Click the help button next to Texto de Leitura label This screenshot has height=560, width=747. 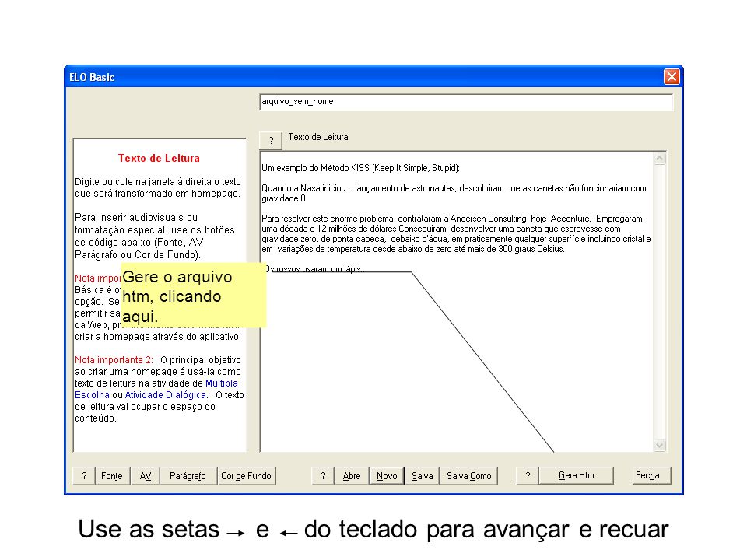click(271, 140)
